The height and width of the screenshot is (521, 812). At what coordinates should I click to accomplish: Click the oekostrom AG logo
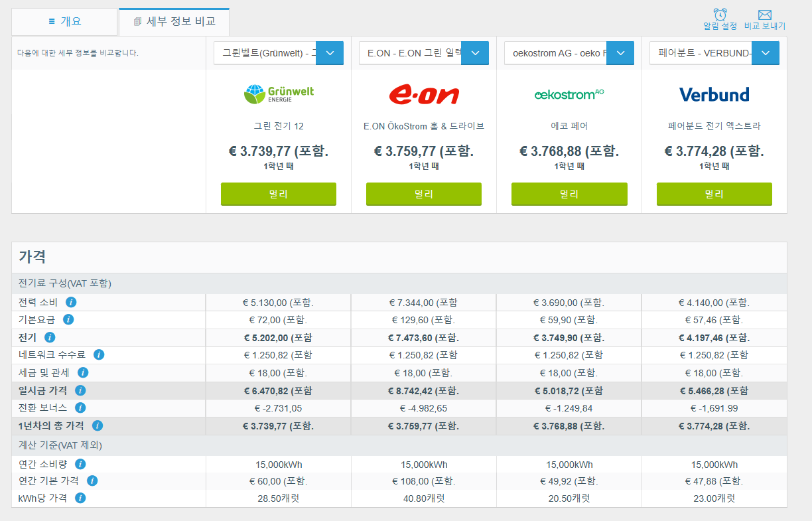569,94
